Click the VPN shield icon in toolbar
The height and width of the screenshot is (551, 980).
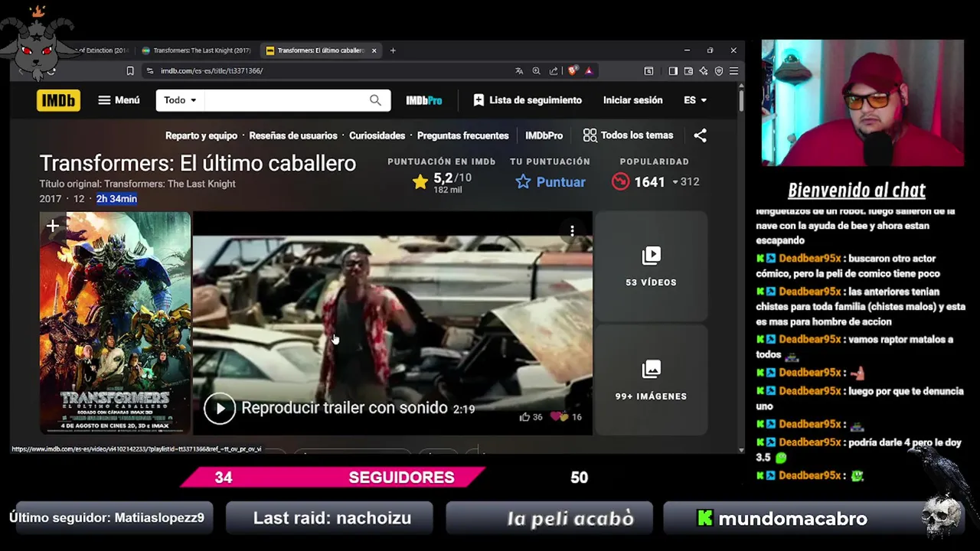point(718,71)
